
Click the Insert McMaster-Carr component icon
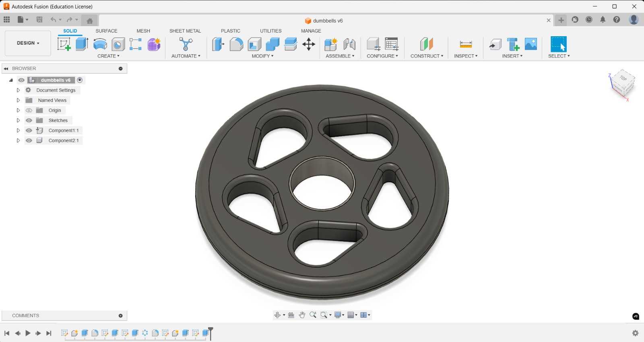[x=513, y=44]
